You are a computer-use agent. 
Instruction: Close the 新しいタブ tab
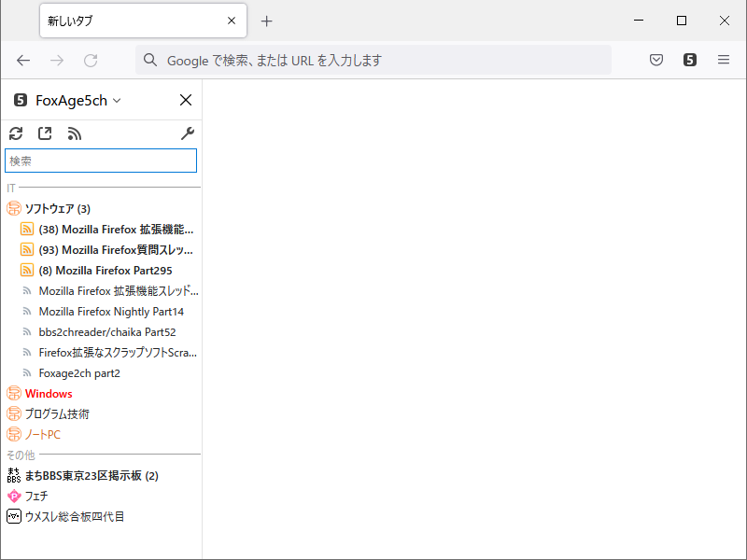pos(232,21)
